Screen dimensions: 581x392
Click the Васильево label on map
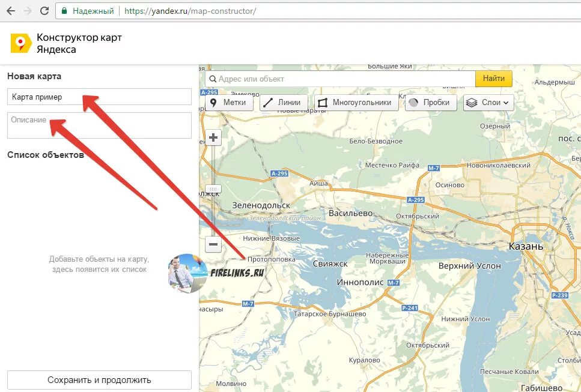(x=350, y=213)
